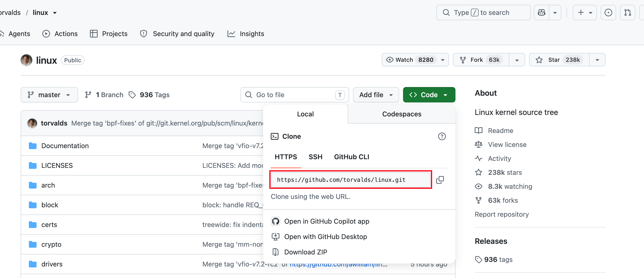
Task: Open the clone help question mark
Action: 442,136
